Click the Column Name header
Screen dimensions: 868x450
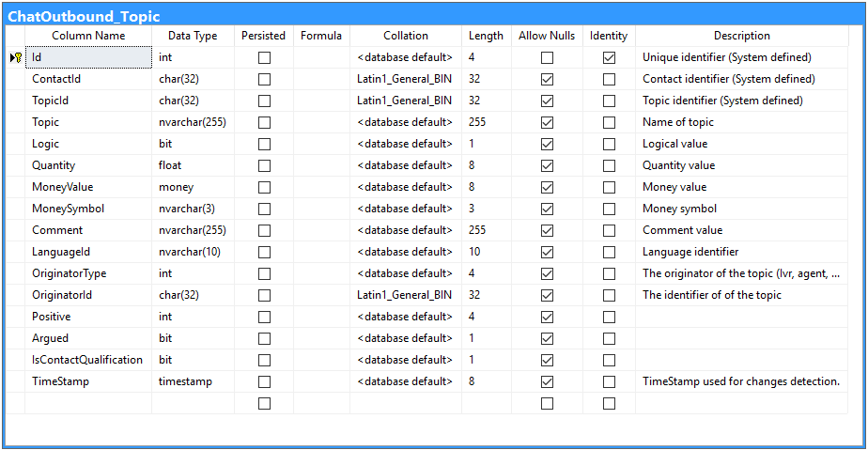tap(88, 36)
